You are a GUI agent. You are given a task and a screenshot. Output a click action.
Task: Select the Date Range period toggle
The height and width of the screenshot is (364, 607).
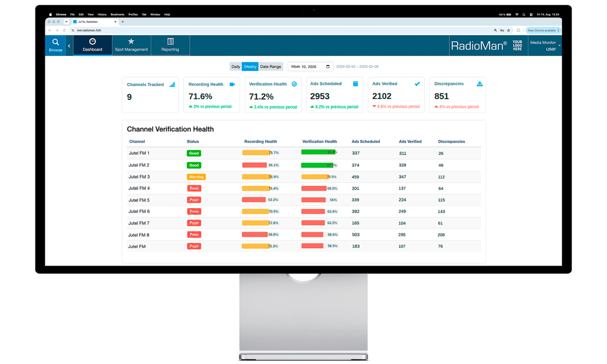[x=271, y=67]
